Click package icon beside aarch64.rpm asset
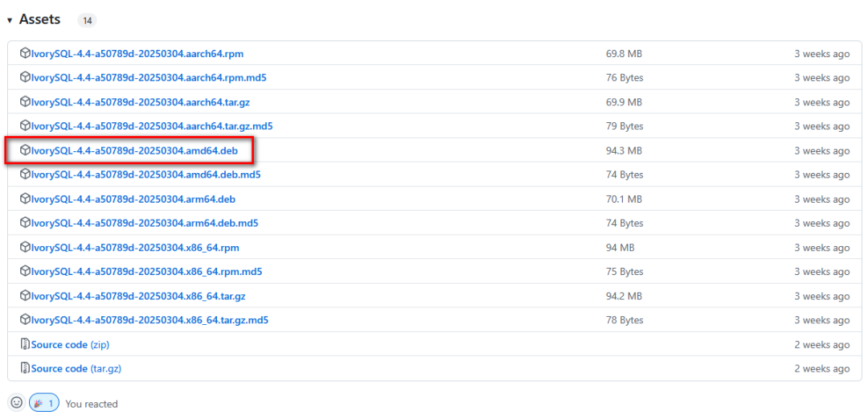Screen dimensions: 868x419 tap(25, 54)
